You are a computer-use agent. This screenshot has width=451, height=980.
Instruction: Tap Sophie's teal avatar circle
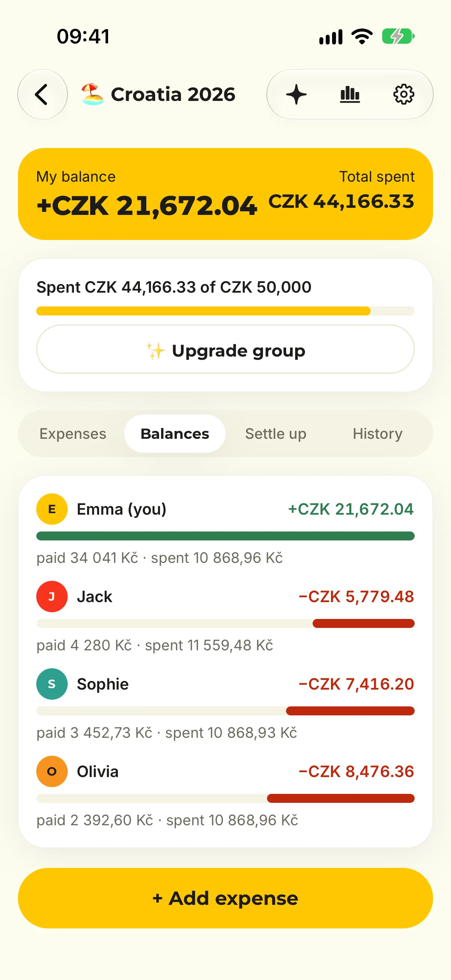point(52,684)
